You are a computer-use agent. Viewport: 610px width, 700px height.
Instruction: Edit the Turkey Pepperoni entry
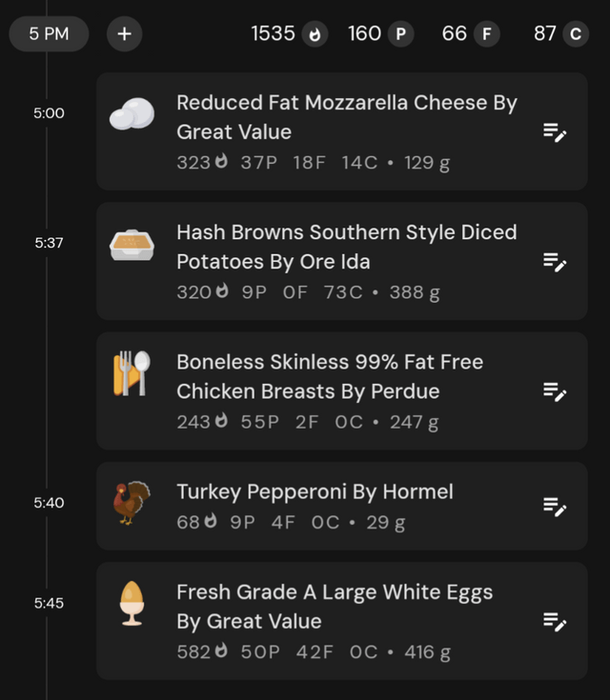(x=555, y=507)
